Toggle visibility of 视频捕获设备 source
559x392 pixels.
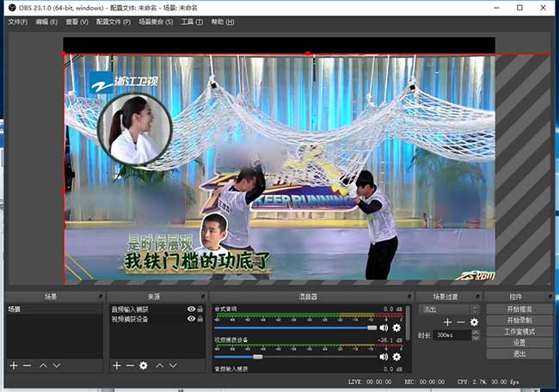(x=191, y=319)
